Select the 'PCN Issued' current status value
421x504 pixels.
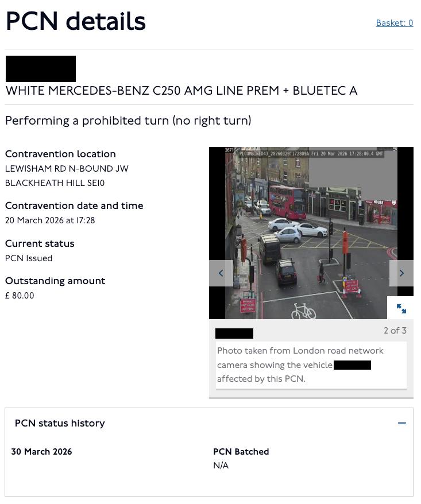(x=29, y=258)
